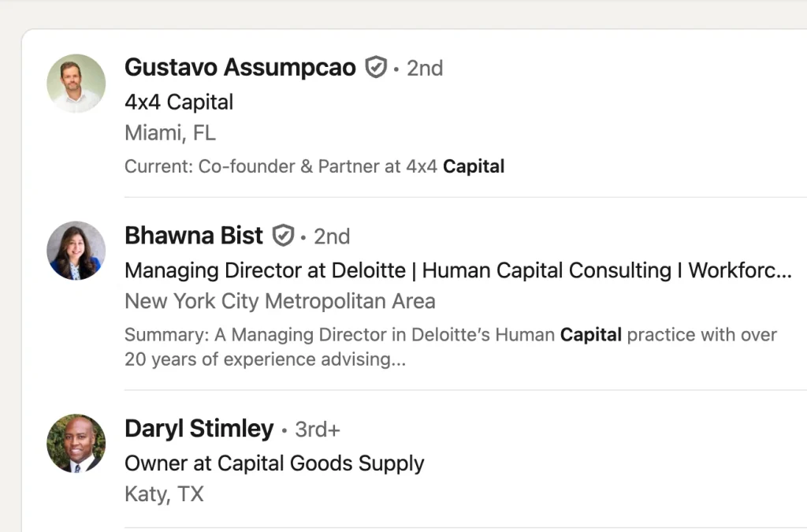Click verified badge next to Gustavo Assumpcao
The width and height of the screenshot is (807, 532).
376,68
